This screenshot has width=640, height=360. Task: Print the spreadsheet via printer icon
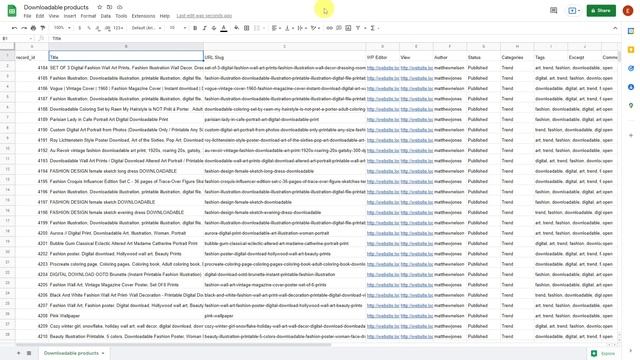point(33,28)
